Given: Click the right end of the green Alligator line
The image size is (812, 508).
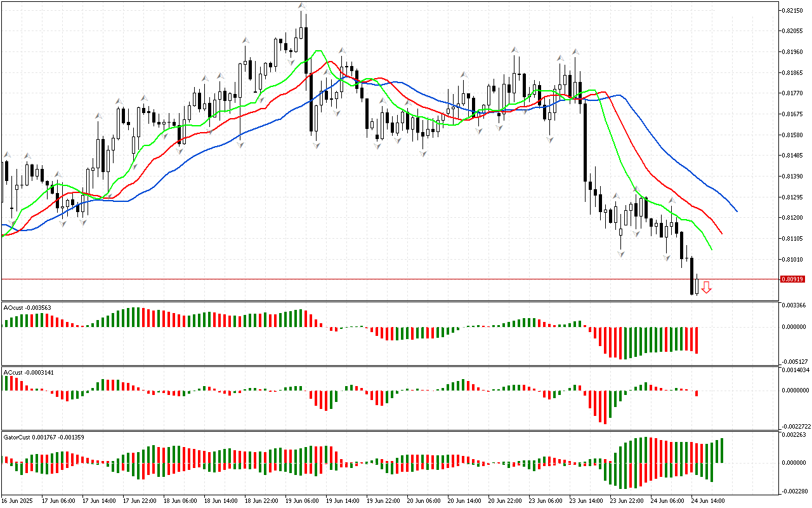Looking at the screenshot, I should point(711,249).
